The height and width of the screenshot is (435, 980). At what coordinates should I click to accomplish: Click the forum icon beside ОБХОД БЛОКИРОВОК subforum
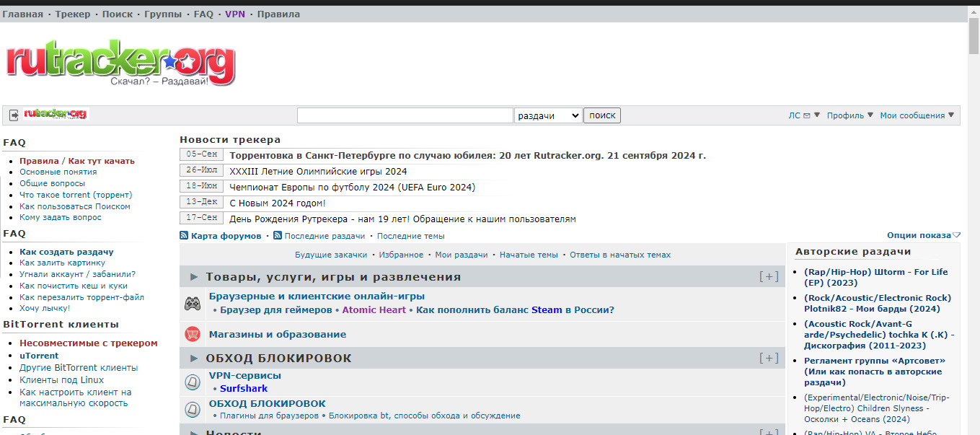193,409
